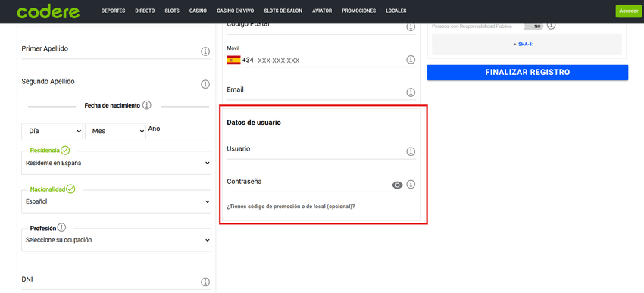
Task: Click the Datos de usuario heading
Action: pos(254,123)
